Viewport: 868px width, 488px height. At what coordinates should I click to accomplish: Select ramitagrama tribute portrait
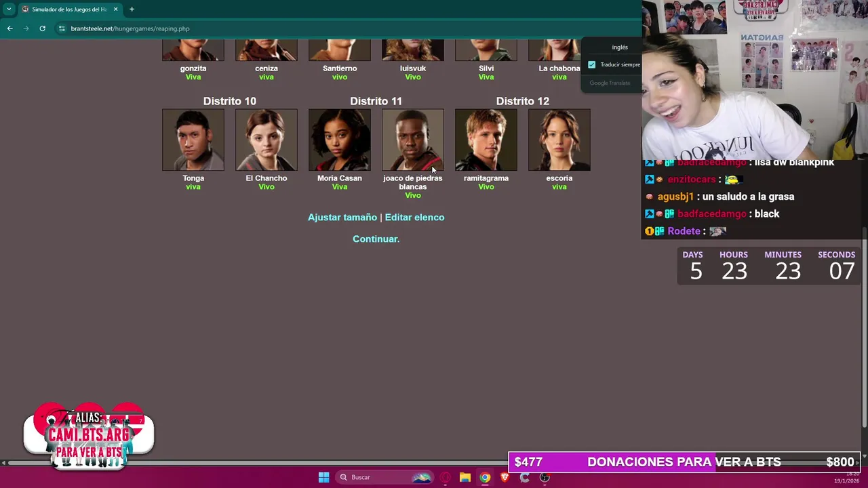coord(486,140)
